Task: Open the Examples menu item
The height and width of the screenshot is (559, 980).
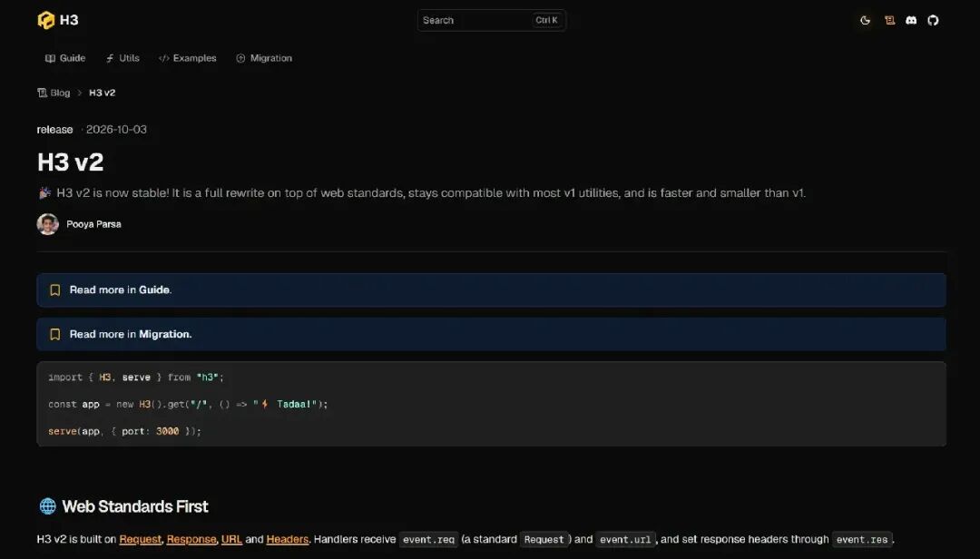Action: coord(188,58)
